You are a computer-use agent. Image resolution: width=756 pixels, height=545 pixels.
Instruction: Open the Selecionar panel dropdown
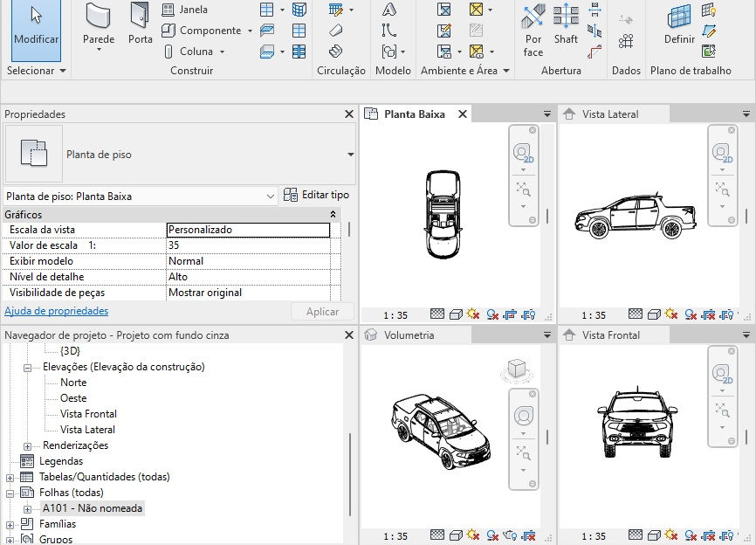(x=63, y=71)
